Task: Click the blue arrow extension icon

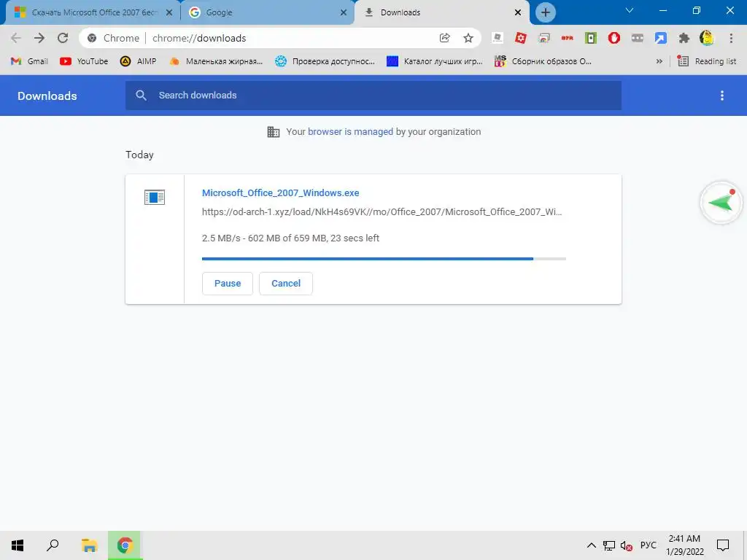Action: (661, 38)
